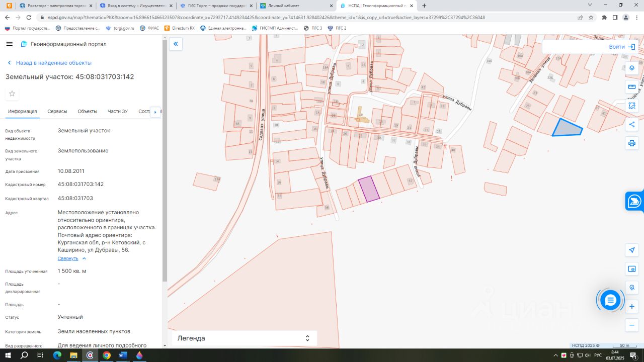
Task: Zoom in the map with plus button
Action: click(632, 306)
